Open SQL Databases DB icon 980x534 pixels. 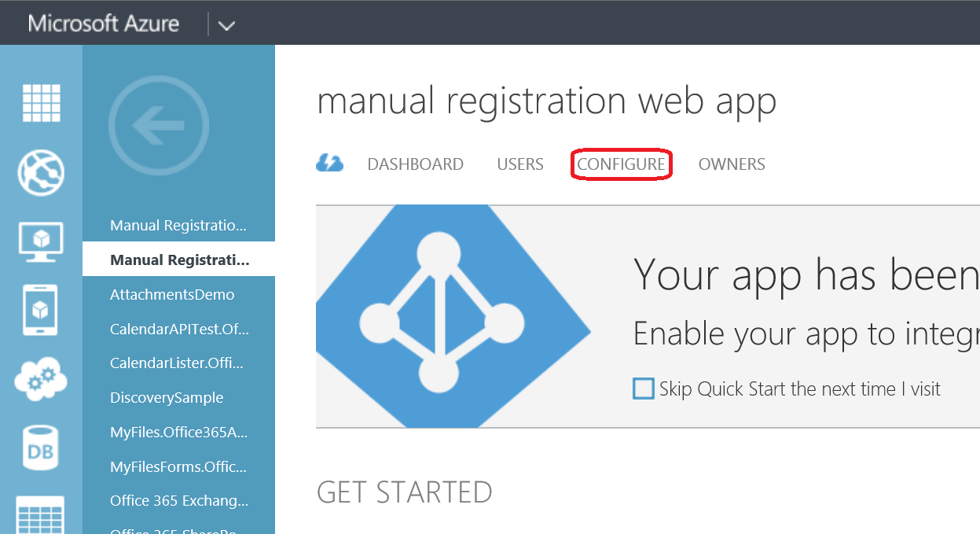[x=42, y=448]
